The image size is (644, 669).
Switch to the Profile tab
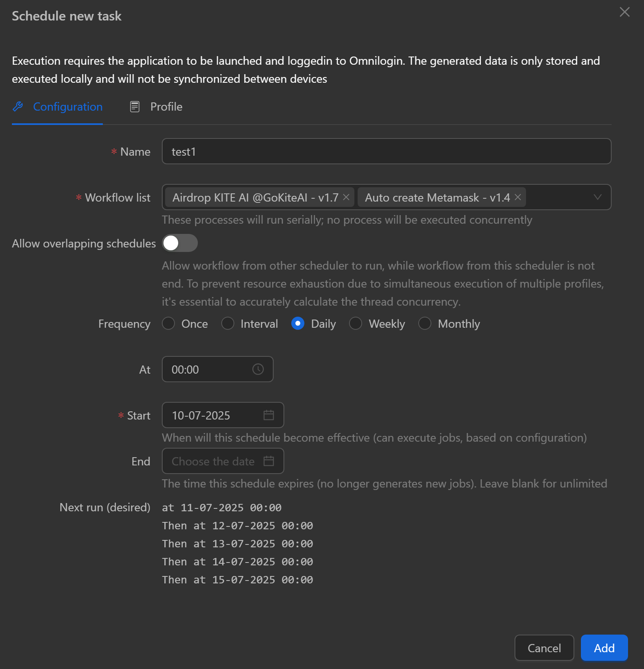[x=166, y=107]
